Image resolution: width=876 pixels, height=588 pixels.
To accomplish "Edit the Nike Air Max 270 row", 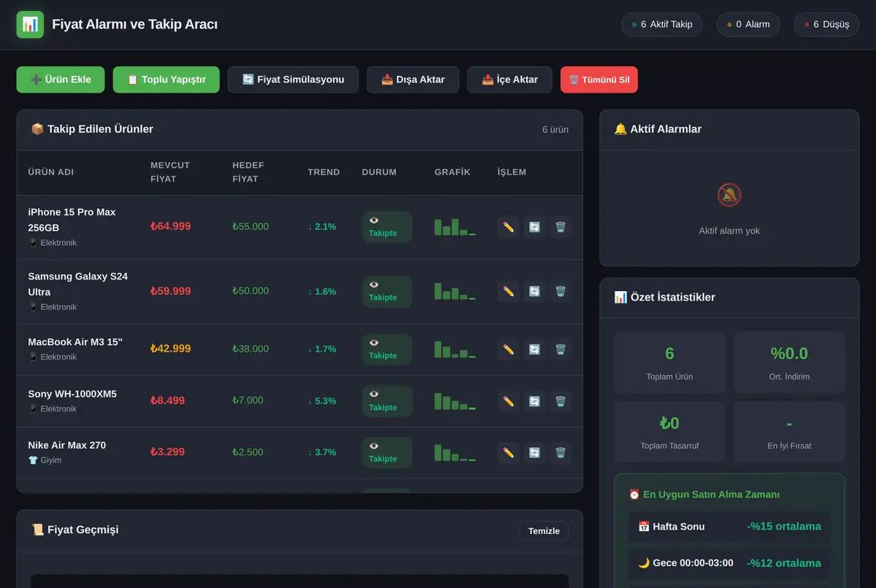I will pyautogui.click(x=509, y=452).
